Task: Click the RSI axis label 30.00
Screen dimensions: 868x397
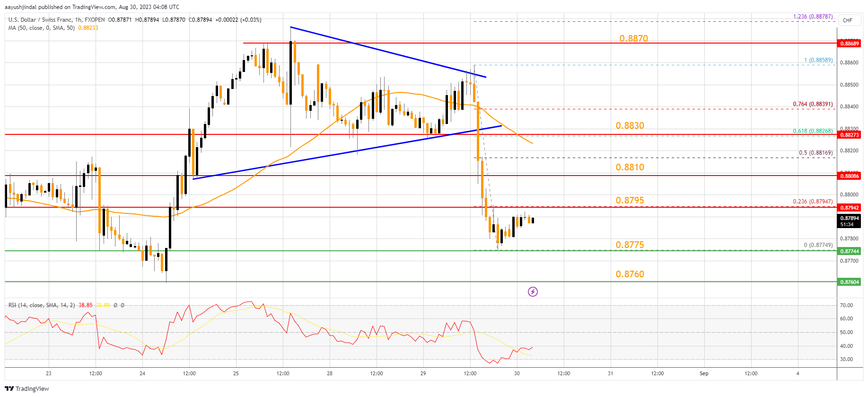Action: tap(846, 360)
